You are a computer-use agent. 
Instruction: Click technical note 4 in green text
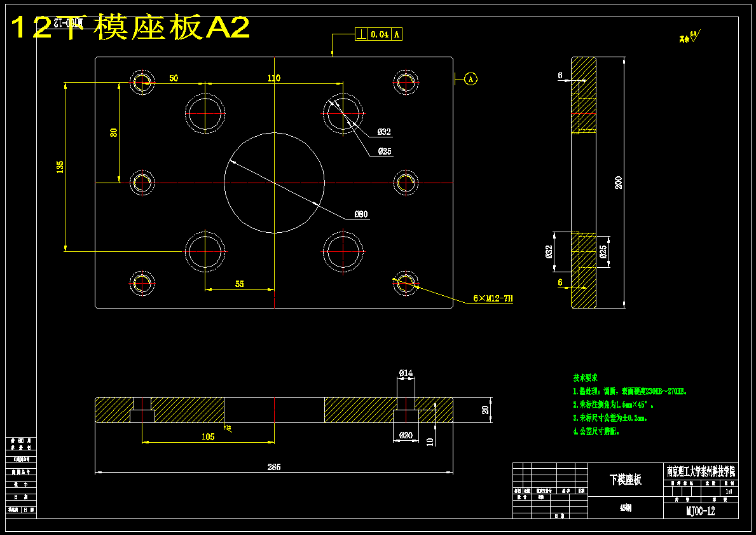pyautogui.click(x=596, y=432)
